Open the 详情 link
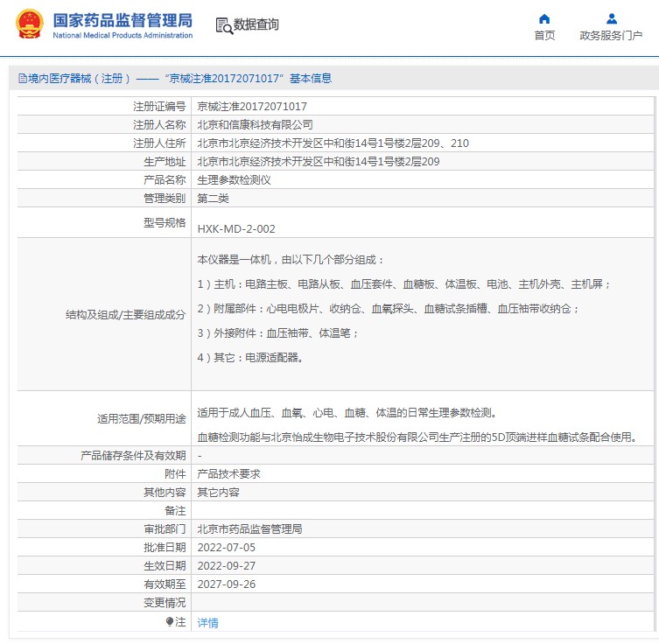 pyautogui.click(x=207, y=622)
